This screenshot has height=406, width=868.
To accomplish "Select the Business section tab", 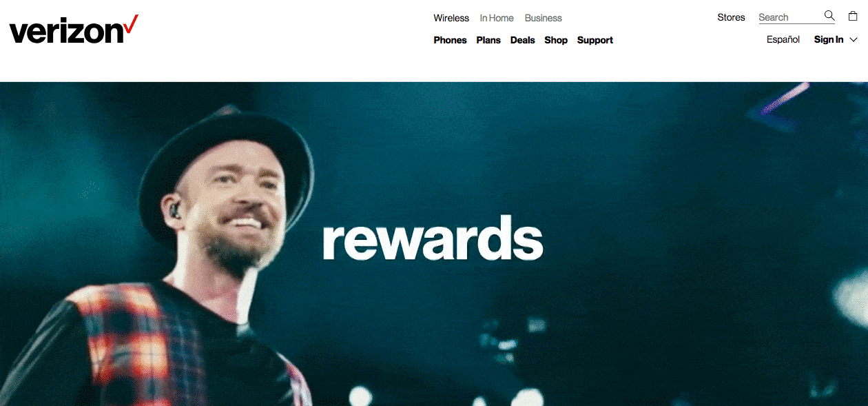I will point(544,18).
